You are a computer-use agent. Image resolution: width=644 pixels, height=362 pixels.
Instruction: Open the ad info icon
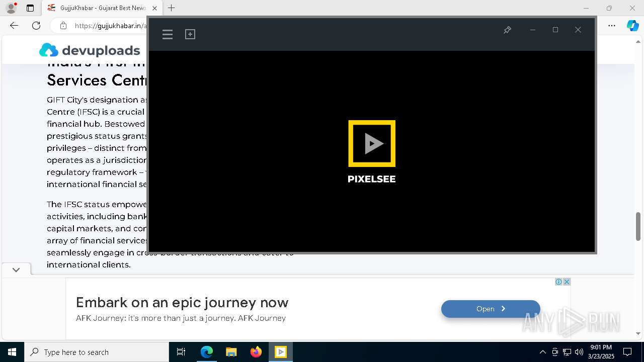558,282
